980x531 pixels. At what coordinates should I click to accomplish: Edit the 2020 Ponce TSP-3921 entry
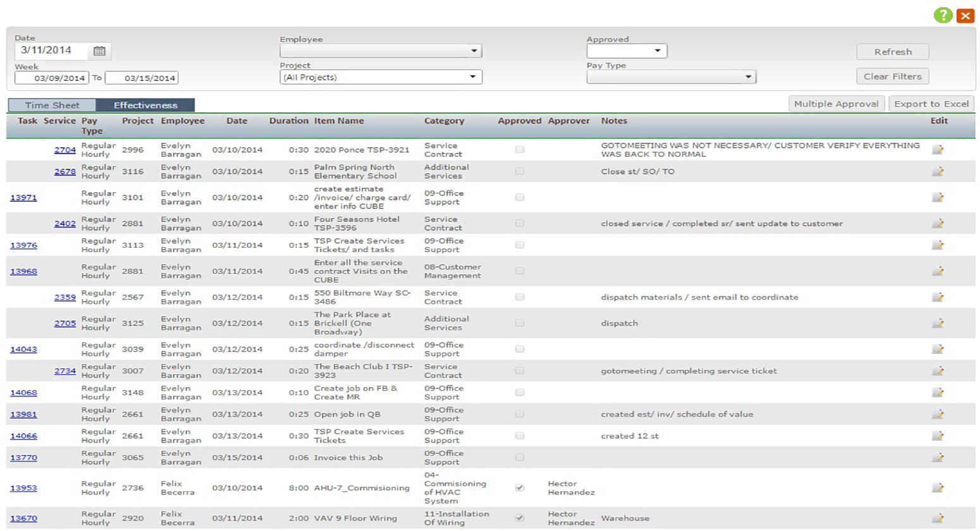tap(938, 150)
